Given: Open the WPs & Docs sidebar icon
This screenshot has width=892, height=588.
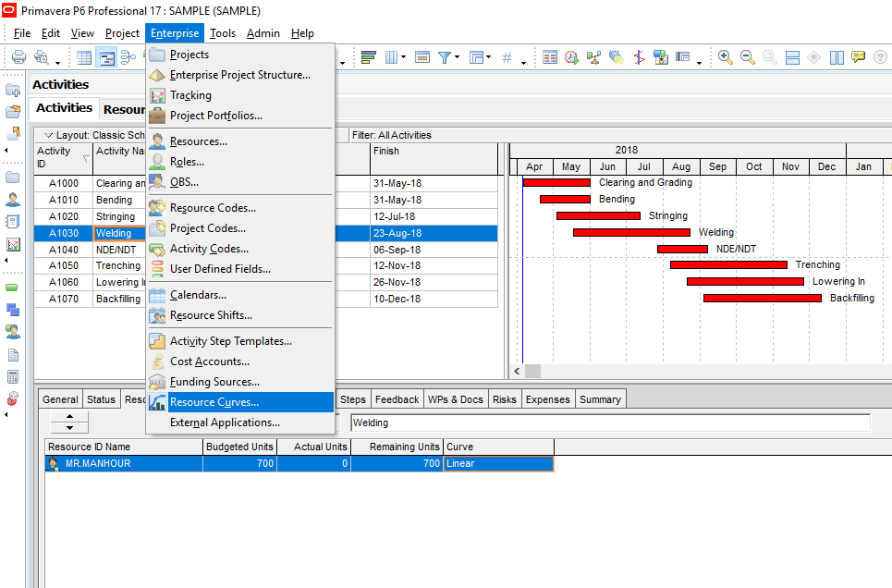Looking at the screenshot, I should [x=13, y=355].
